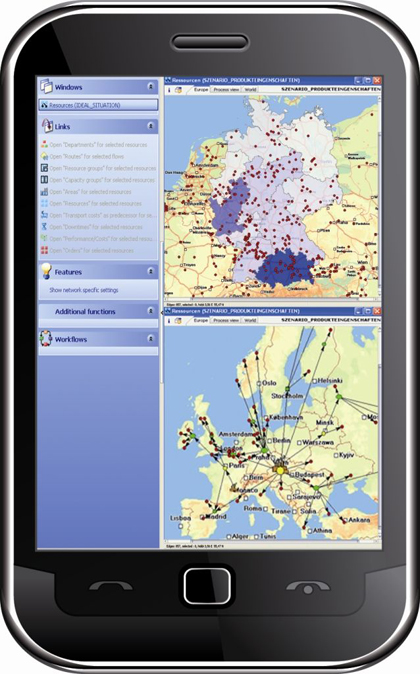Screen dimensions: 420x674
Task: Click the info icon in the upper map window
Action: pyautogui.click(x=169, y=90)
